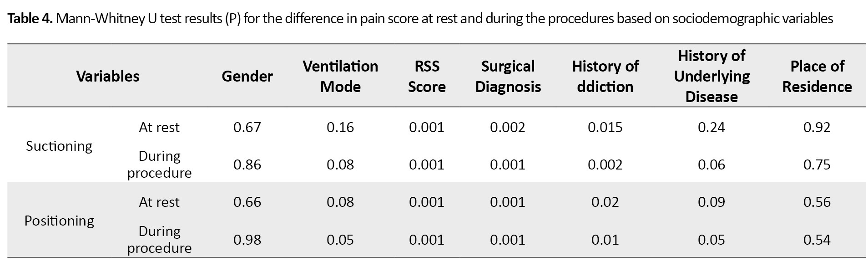This screenshot has height=262, width=868.
Task: Click the RSS Score column header
Action: tap(427, 76)
